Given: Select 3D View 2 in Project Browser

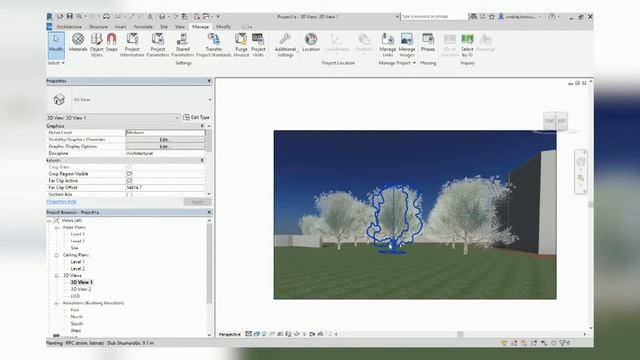Looking at the screenshot, I should coord(81,289).
